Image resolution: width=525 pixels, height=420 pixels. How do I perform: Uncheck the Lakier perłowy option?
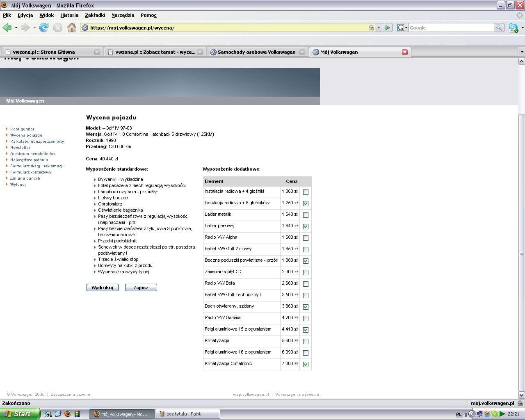[306, 226]
